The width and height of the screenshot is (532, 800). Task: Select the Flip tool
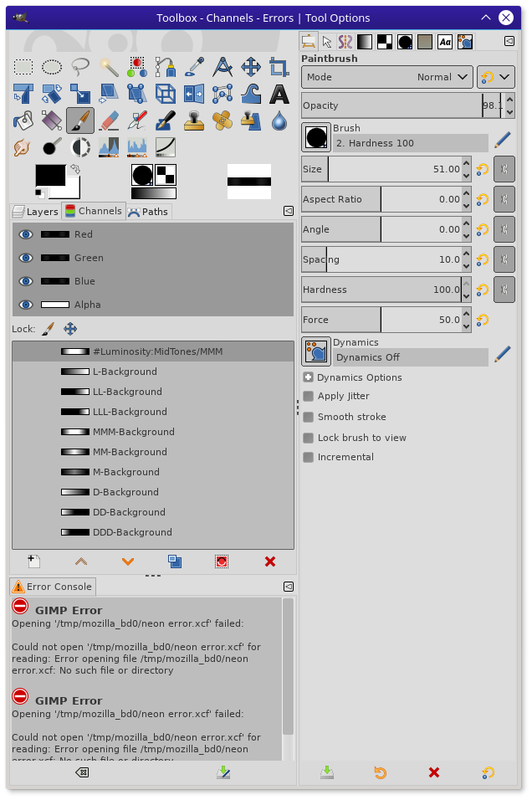(x=194, y=95)
